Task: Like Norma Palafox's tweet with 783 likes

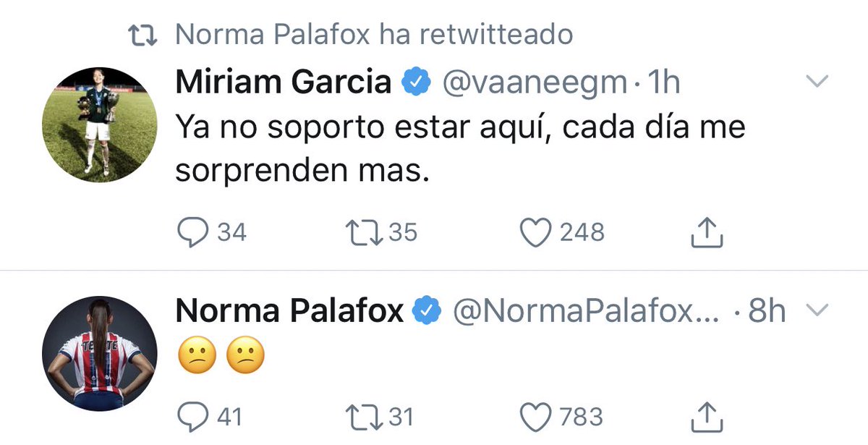Action: (x=536, y=417)
